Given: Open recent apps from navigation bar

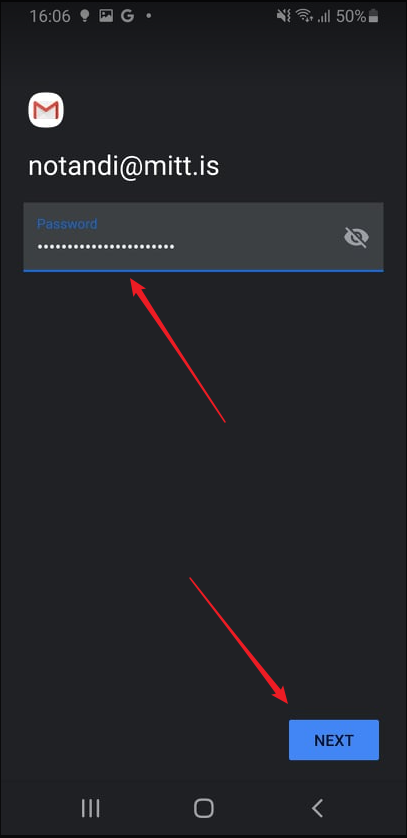Looking at the screenshot, I should tap(91, 808).
